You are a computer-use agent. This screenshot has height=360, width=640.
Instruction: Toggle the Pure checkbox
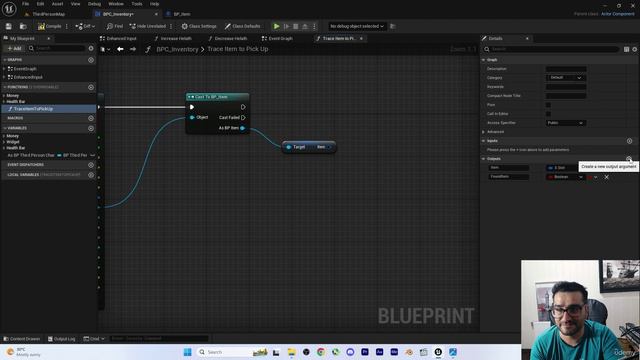point(548,105)
